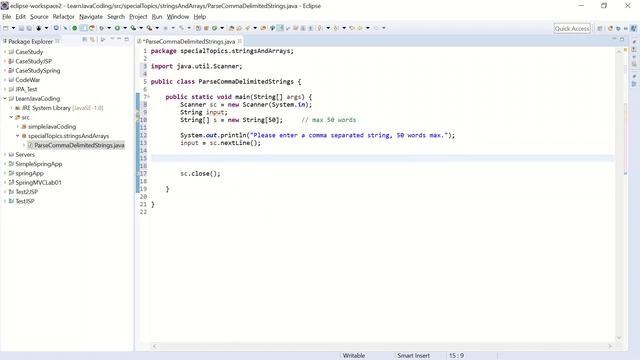Select the CodeWar project
This screenshot has width=640, height=360.
pos(27,80)
